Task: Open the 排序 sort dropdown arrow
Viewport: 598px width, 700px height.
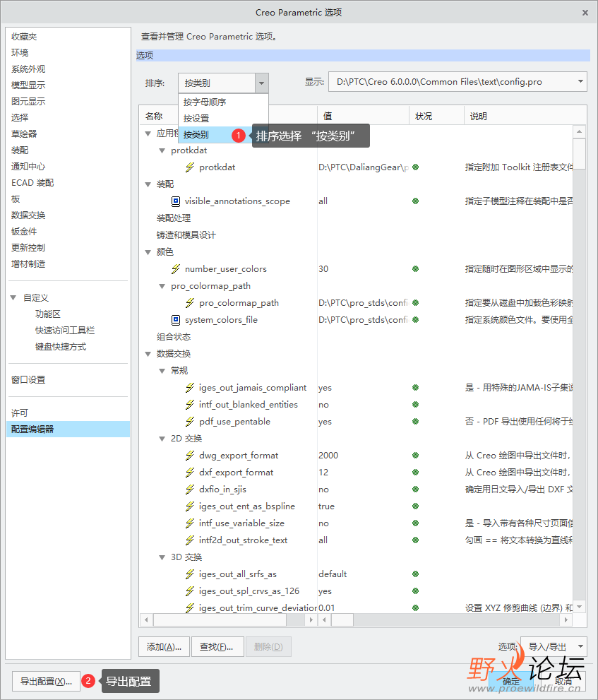Action: (x=261, y=83)
